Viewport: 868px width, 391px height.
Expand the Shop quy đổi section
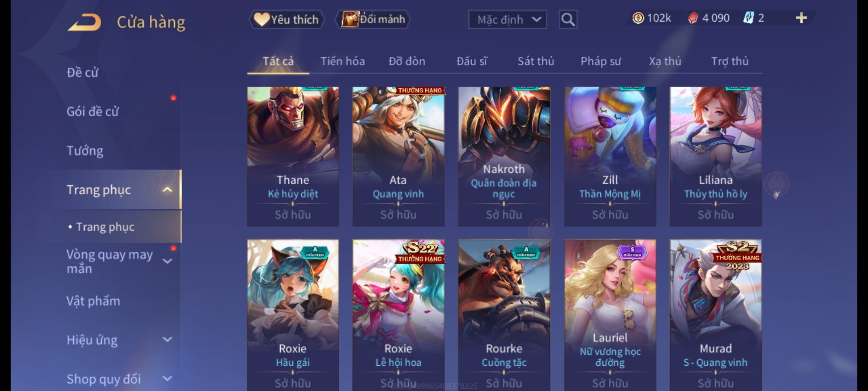point(167,379)
